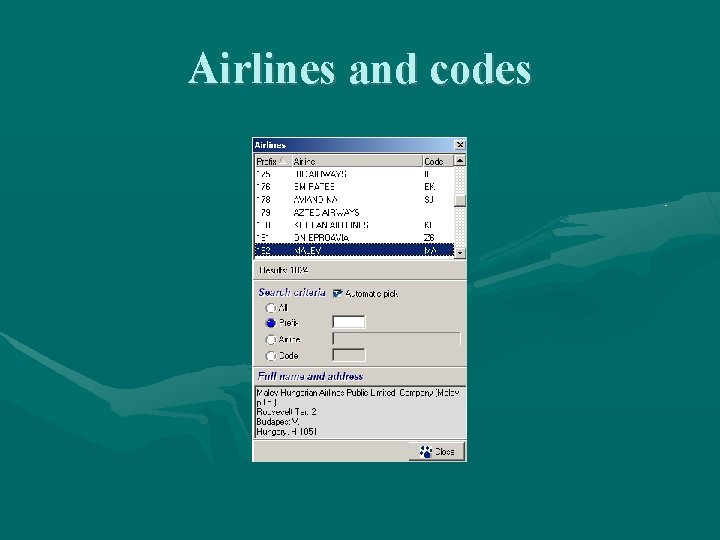Click the Airline search input field
This screenshot has width=720, height=540.
coord(396,339)
